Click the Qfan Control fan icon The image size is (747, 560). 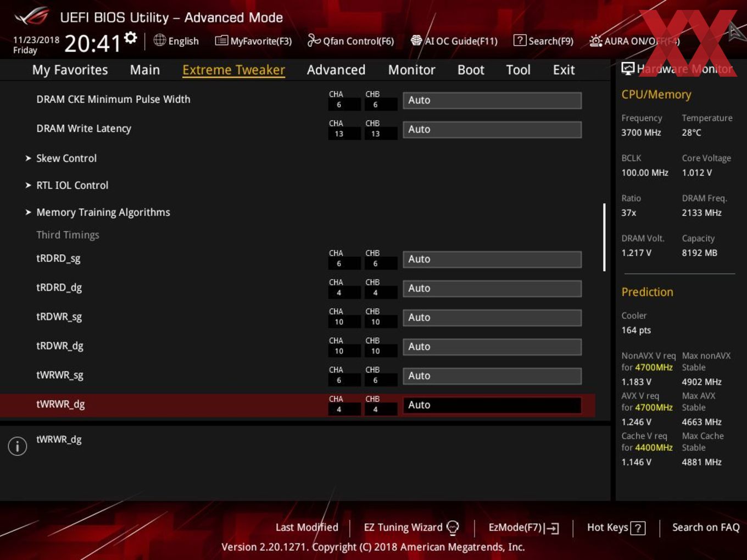coord(314,40)
